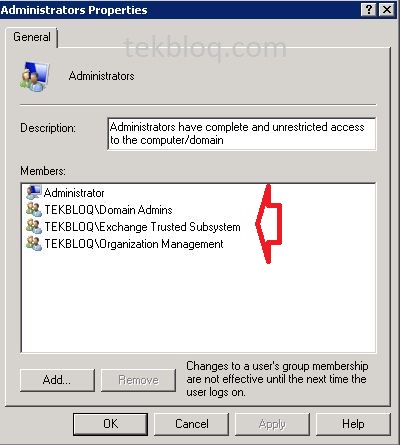The width and height of the screenshot is (401, 445).
Task: Click the Organization Management group icon
Action: (x=34, y=244)
